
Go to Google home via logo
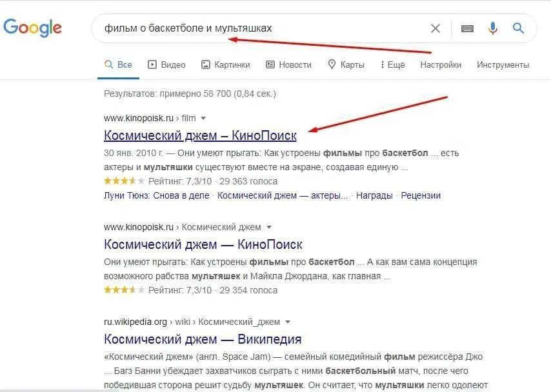(x=32, y=28)
